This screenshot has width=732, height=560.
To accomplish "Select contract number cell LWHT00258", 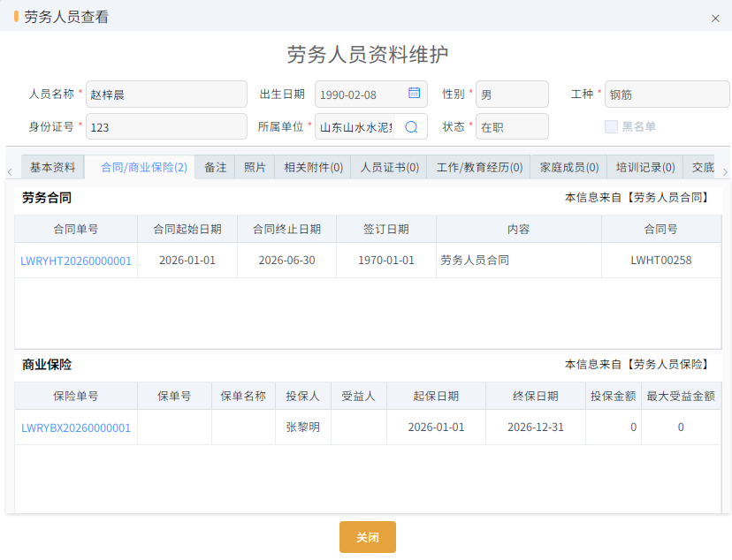I will [661, 261].
